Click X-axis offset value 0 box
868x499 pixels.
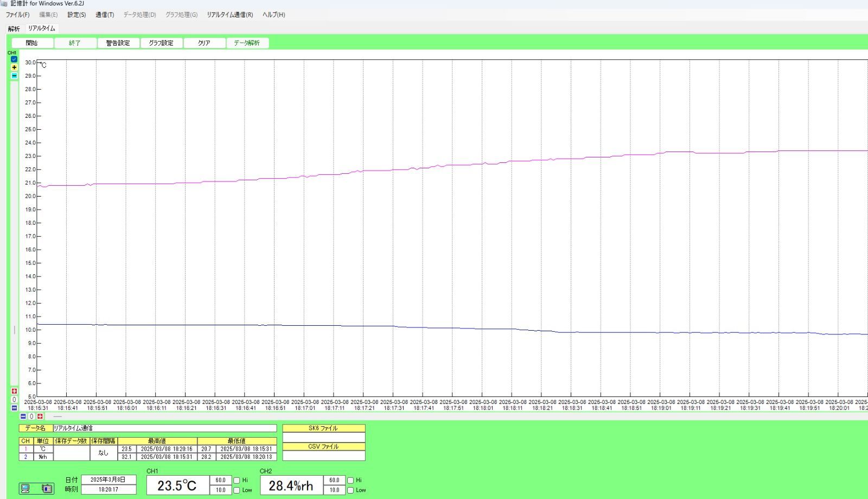pyautogui.click(x=31, y=416)
